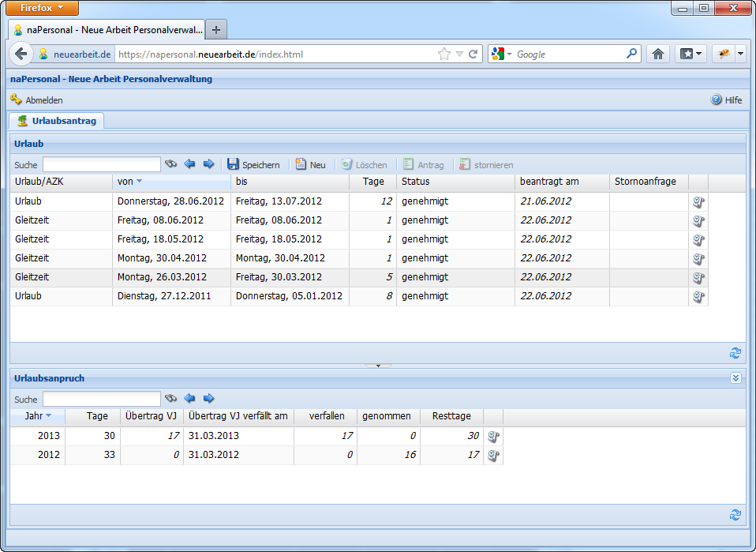The width and height of the screenshot is (756, 552).
Task: Go to next result with Urlaub right arrow
Action: (x=209, y=164)
